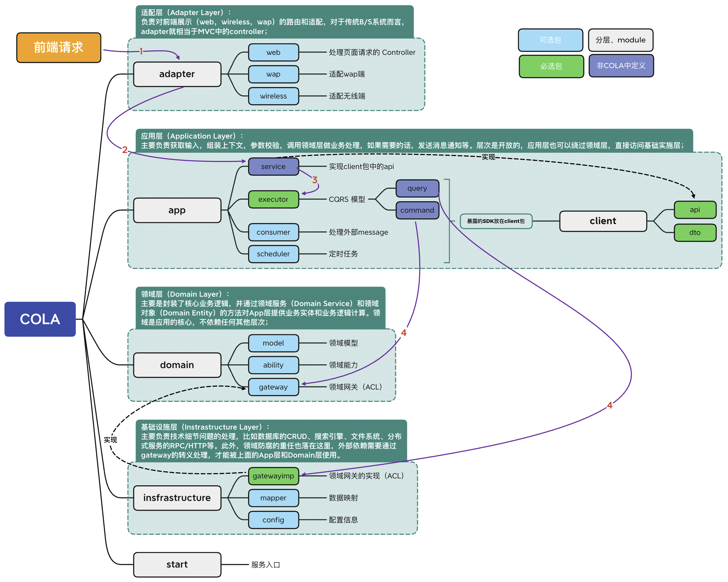This screenshot has height=582, width=728.
Task: Select the green executor package node
Action: [x=273, y=199]
